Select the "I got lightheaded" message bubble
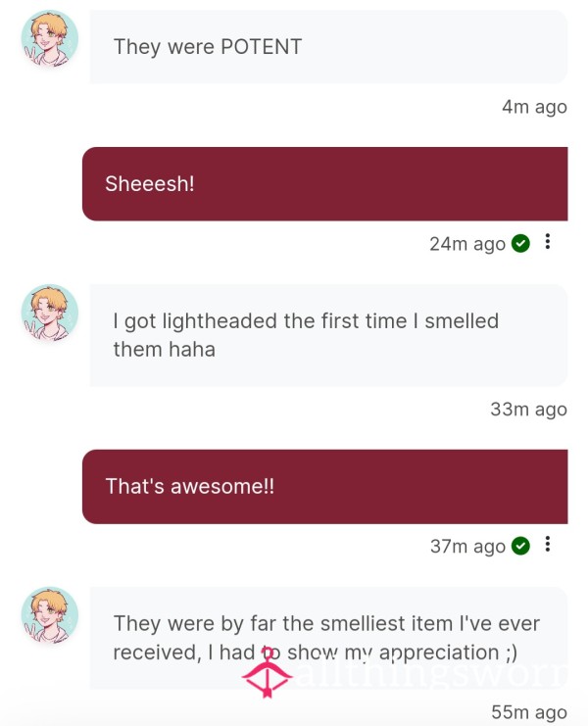 tap(328, 335)
